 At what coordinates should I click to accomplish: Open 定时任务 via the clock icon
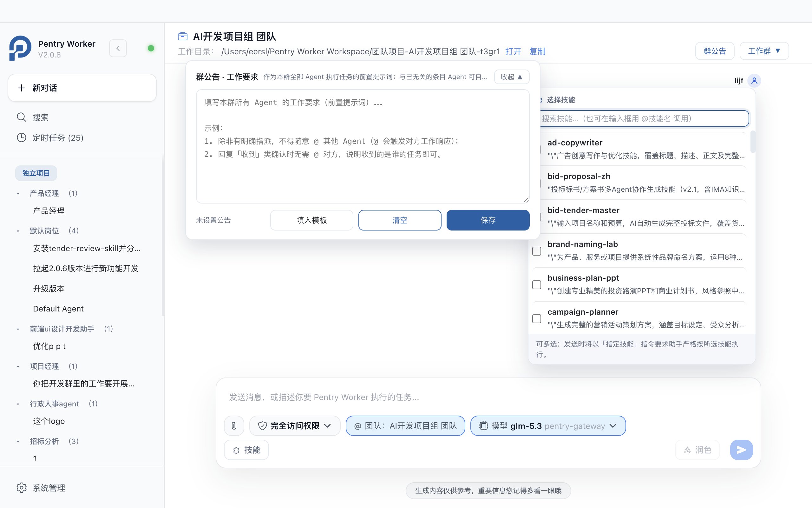coord(22,138)
